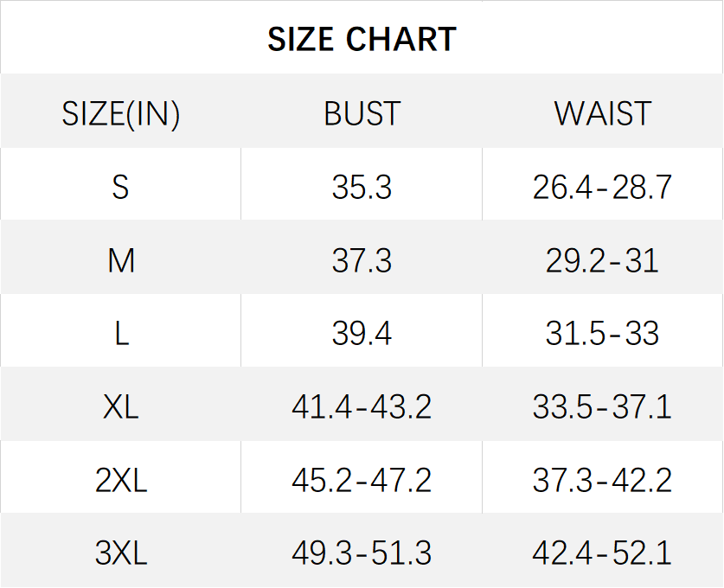Click the SIZE CHART title
Screen dimensions: 724x588
(x=362, y=39)
